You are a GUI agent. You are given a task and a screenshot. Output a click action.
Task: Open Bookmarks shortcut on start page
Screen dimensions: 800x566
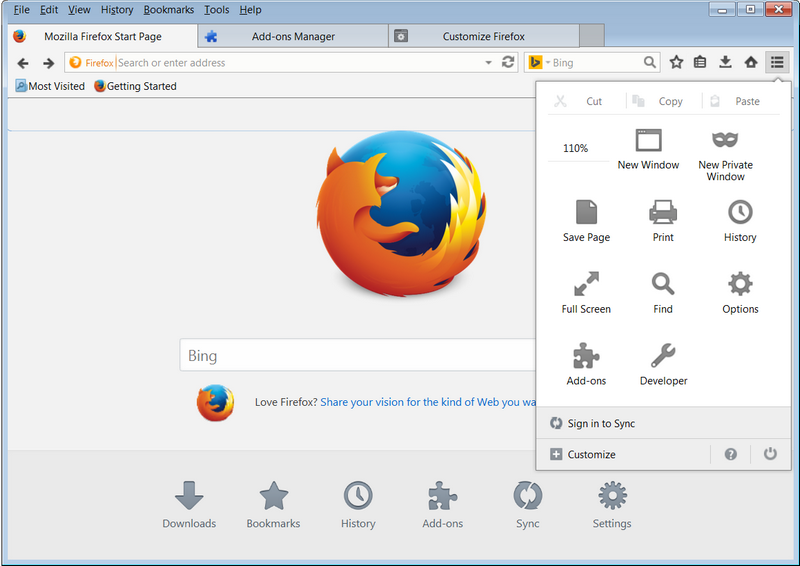[x=273, y=505]
